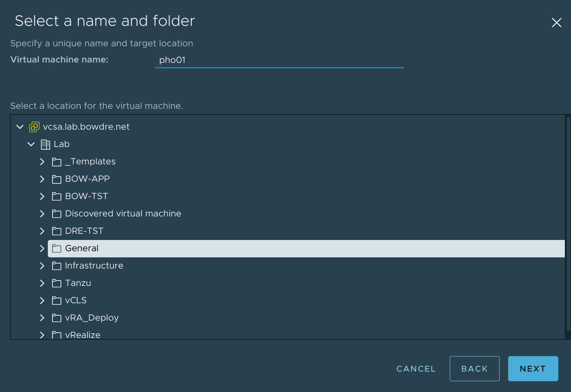Select the BOW-APP folder label
Image resolution: width=571 pixels, height=392 pixels.
pos(88,179)
